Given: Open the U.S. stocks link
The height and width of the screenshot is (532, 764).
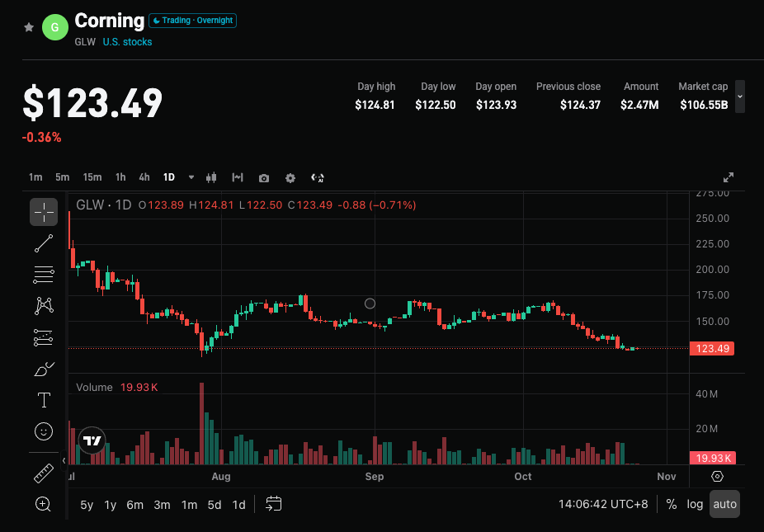Looking at the screenshot, I should click(127, 42).
